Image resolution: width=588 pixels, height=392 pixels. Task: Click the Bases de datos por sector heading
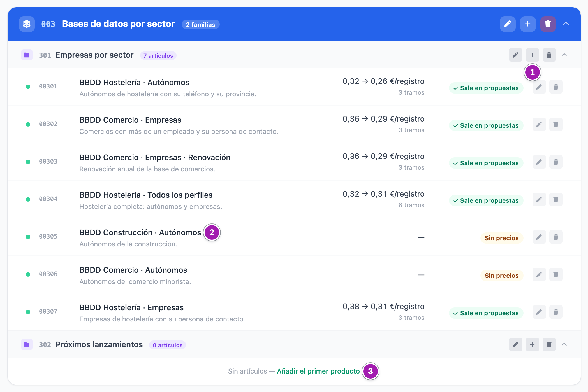[118, 24]
